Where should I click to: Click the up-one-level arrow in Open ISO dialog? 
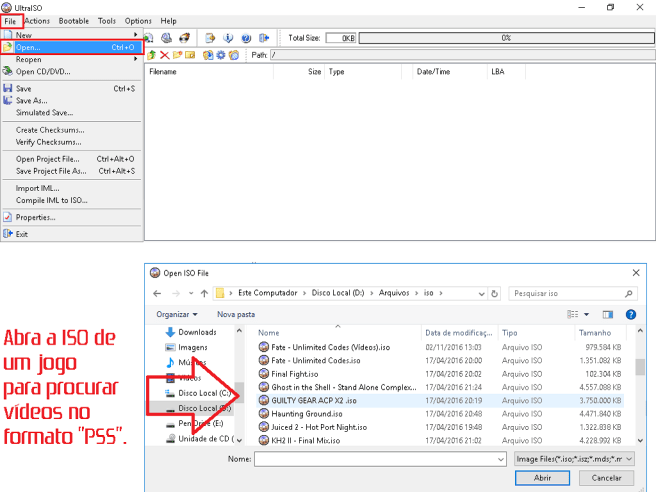click(x=202, y=293)
